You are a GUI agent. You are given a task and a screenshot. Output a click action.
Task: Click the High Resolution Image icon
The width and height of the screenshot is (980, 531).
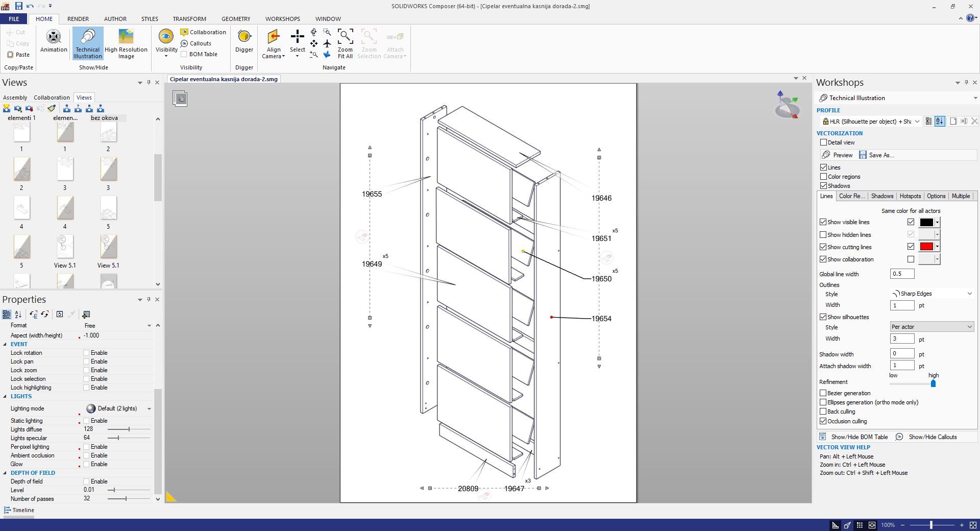[126, 43]
